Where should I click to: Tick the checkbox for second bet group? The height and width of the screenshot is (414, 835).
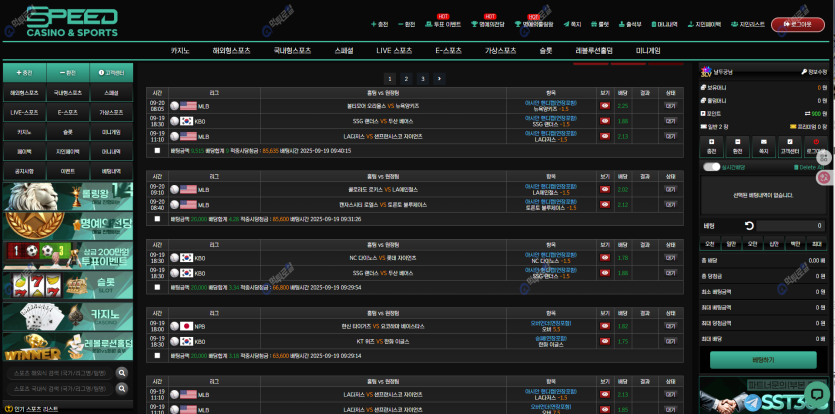156,218
